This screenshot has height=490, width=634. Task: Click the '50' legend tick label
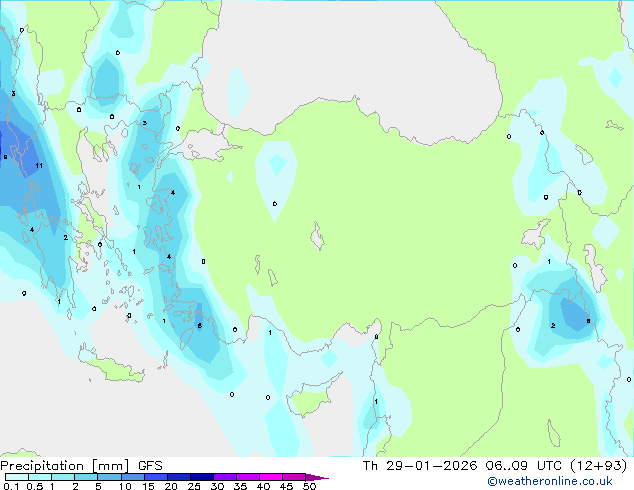pos(309,486)
